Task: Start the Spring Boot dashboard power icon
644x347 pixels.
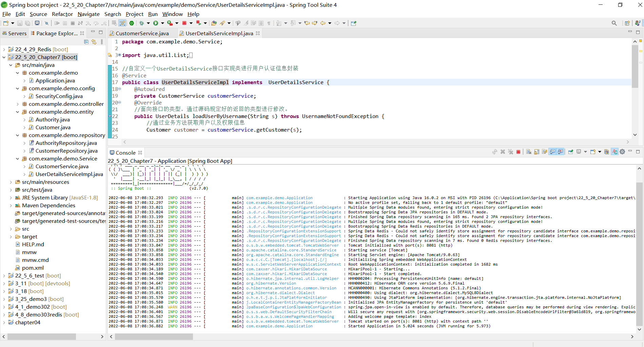Action: pos(132,23)
